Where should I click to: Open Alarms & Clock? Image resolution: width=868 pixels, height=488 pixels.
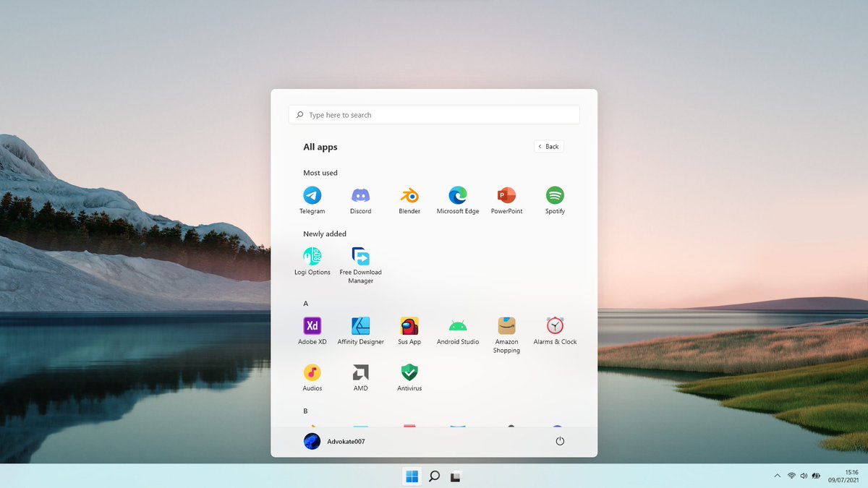coord(555,331)
